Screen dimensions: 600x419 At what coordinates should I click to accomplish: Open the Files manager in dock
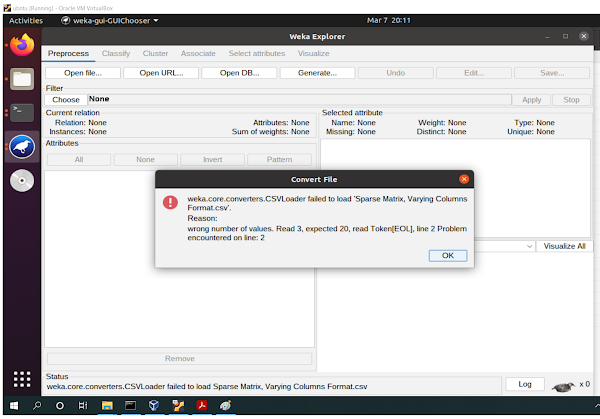[x=22, y=79]
